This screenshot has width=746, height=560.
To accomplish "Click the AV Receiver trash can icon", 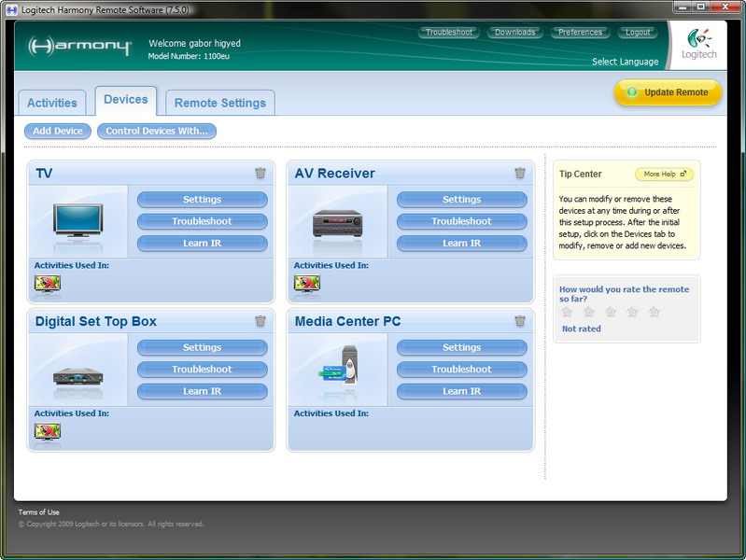I will tap(520, 173).
